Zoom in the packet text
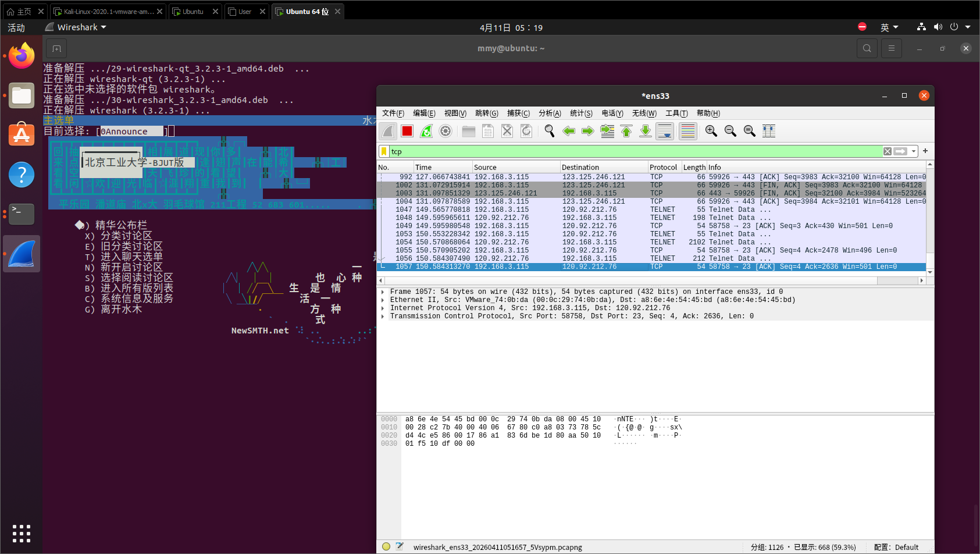The image size is (980, 554). pos(711,131)
